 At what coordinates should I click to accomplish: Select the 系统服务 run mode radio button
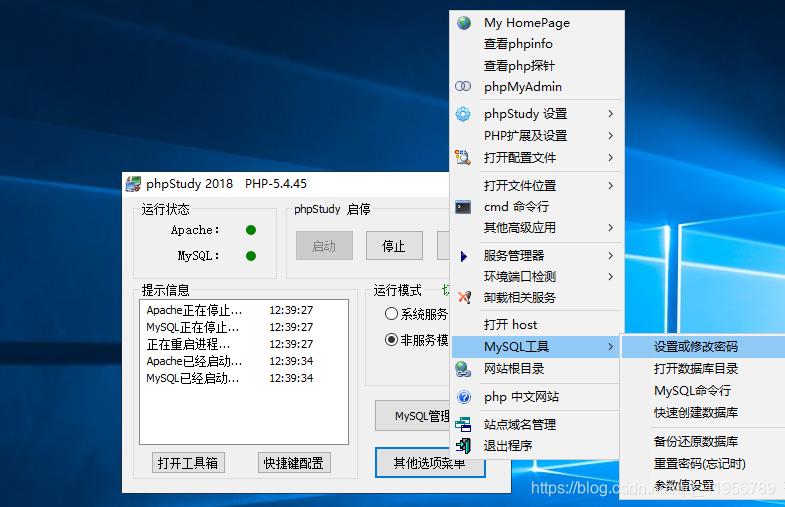click(391, 314)
